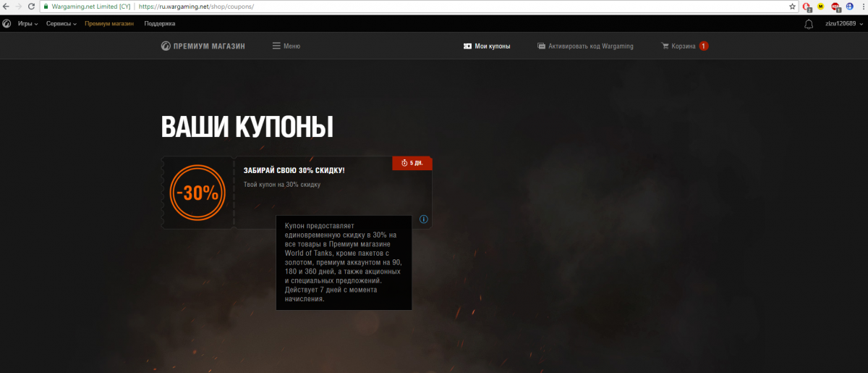Reload the page with refresh icon

[x=31, y=6]
